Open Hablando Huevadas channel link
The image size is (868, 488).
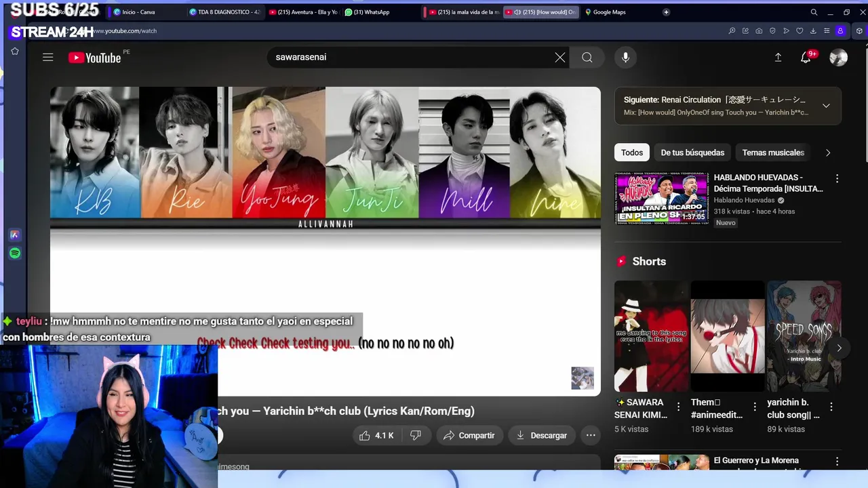[744, 201]
